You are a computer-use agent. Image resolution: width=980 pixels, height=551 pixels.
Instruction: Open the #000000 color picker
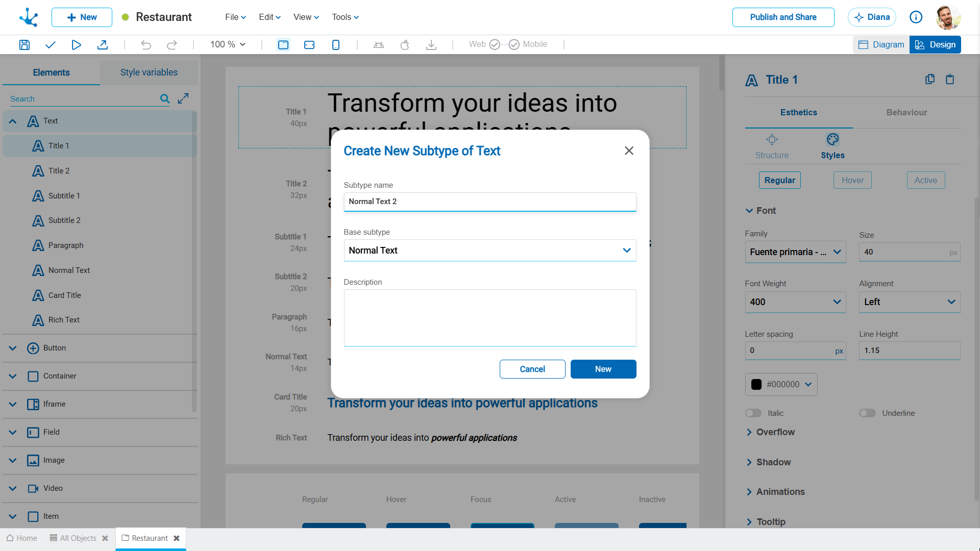pos(781,385)
